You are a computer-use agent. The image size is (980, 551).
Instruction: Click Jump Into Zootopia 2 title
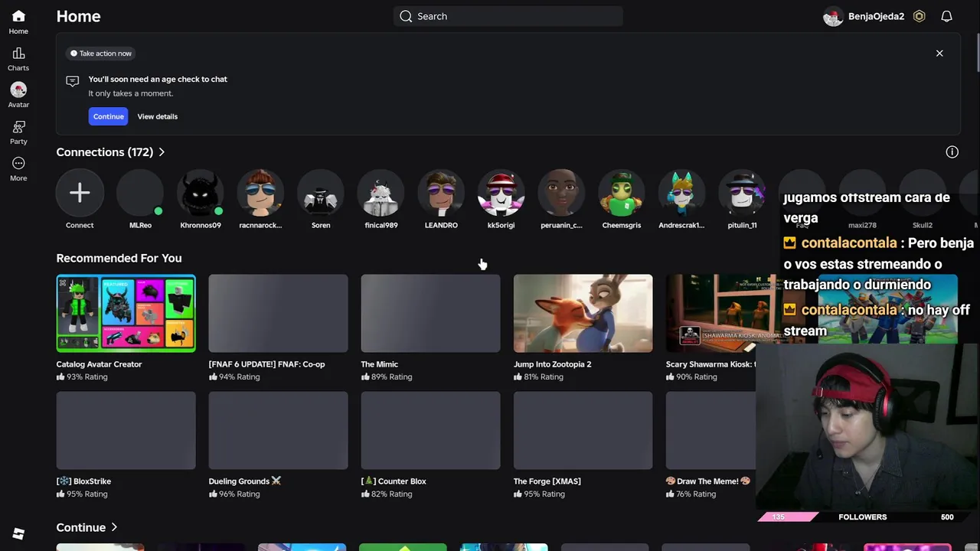tap(552, 364)
